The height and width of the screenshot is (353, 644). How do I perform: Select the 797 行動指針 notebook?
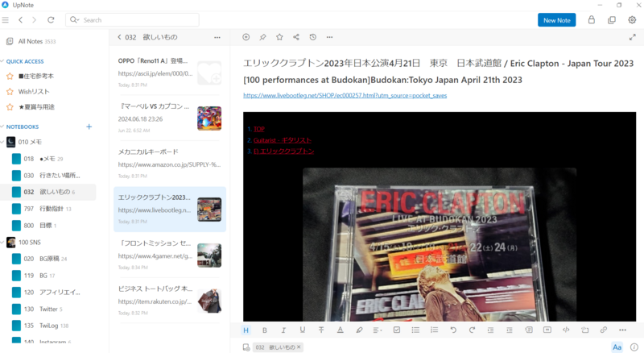(x=47, y=209)
